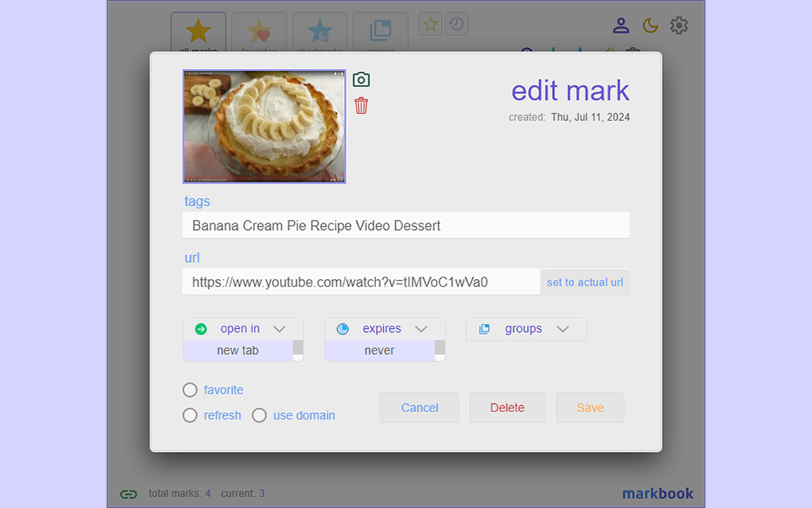The height and width of the screenshot is (508, 812).
Task: Click the scrollbar next to never
Action: 440,351
